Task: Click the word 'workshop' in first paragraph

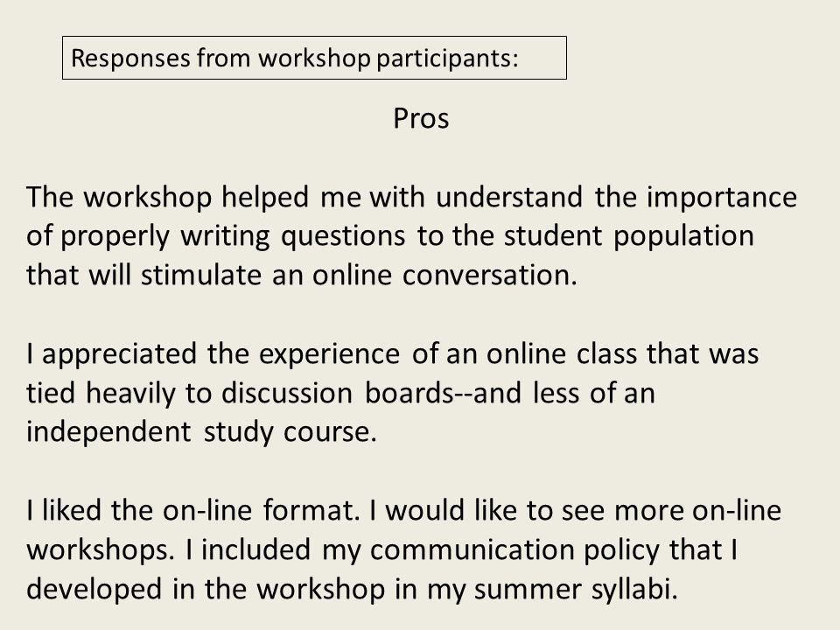Action: (147, 197)
